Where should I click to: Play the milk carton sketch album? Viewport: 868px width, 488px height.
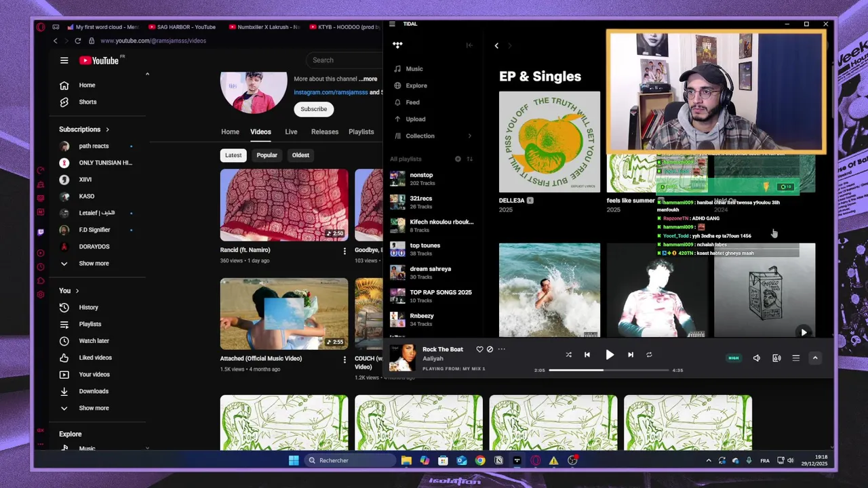[x=804, y=332]
